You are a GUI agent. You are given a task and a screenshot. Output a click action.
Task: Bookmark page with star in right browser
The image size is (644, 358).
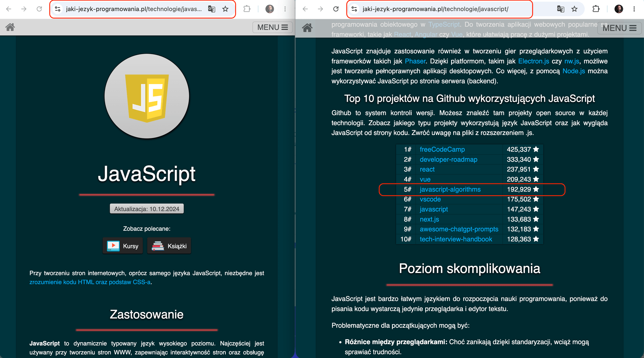[575, 9]
